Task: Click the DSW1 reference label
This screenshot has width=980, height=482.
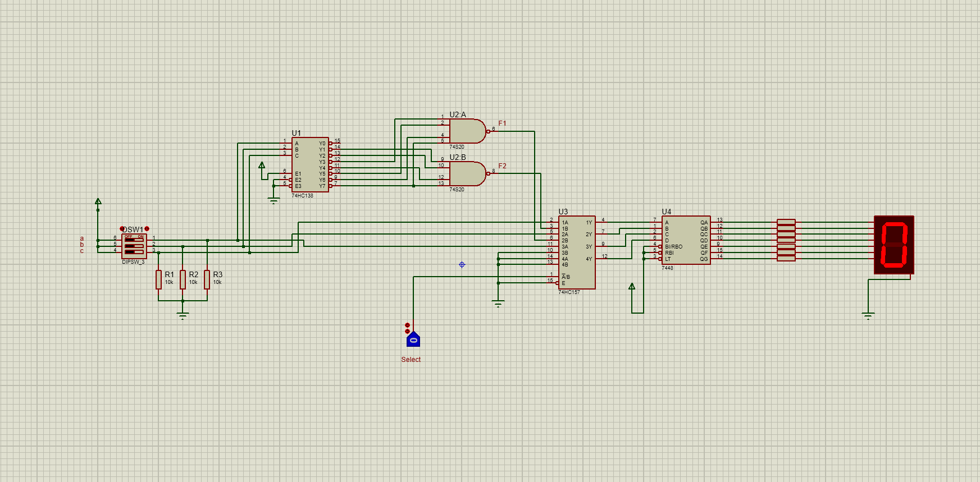Action: (x=134, y=229)
